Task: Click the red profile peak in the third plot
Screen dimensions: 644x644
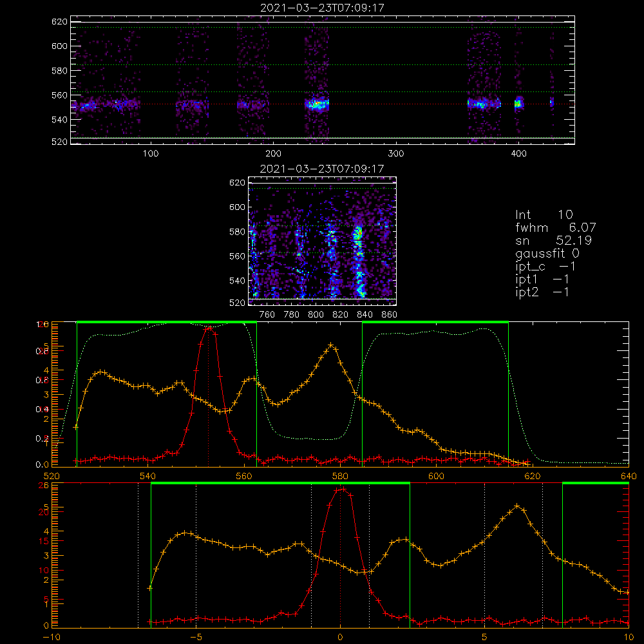Action: pyautogui.click(x=208, y=328)
